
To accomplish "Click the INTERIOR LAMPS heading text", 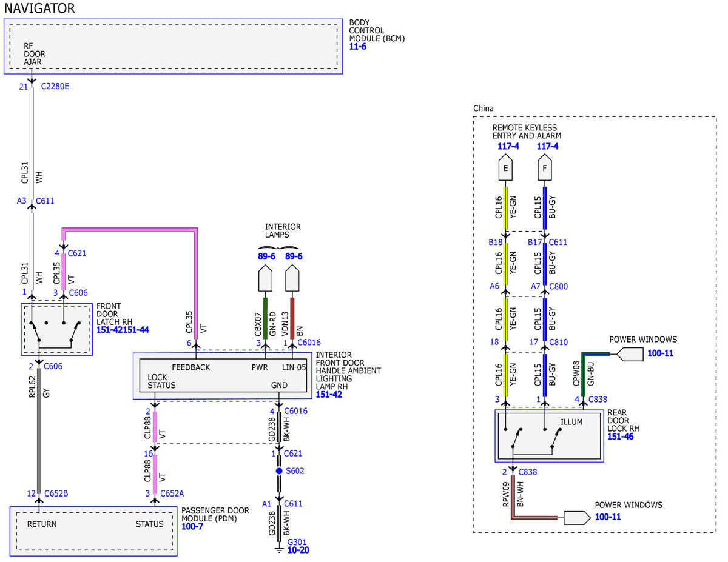I will [x=282, y=230].
